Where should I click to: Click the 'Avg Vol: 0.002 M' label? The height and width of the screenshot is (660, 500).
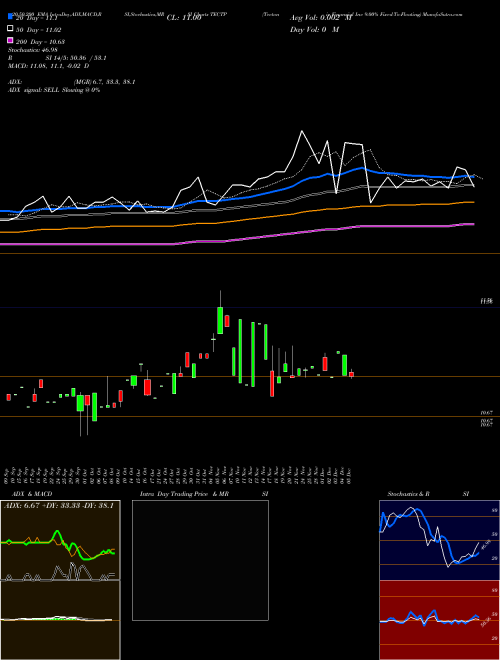(321, 18)
